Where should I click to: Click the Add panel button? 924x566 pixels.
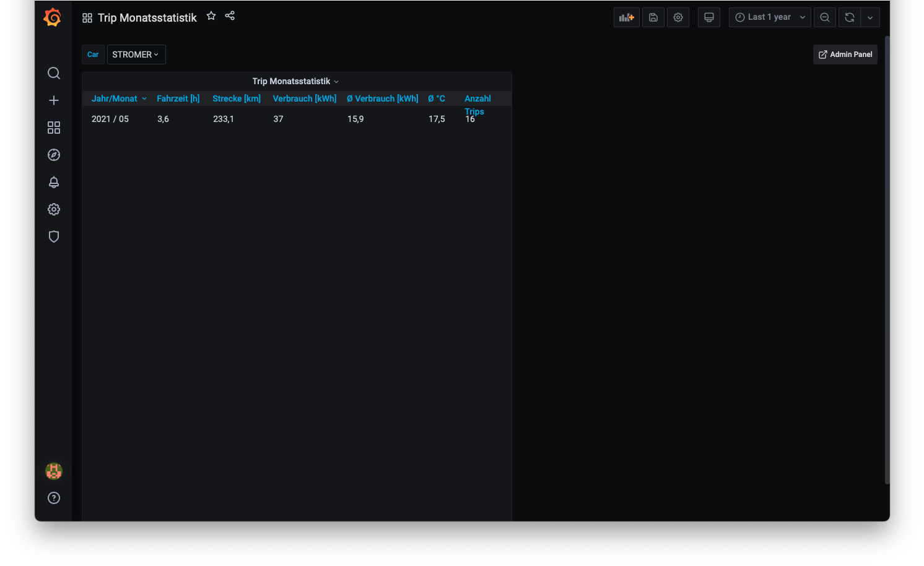[626, 17]
